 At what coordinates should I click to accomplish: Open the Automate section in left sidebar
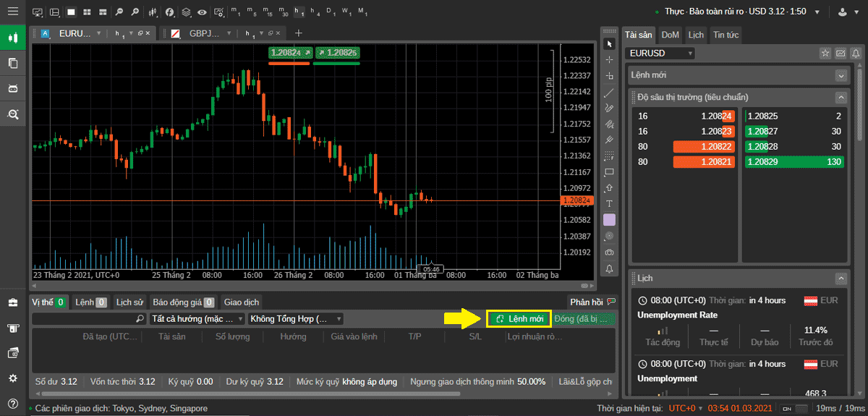(12, 88)
